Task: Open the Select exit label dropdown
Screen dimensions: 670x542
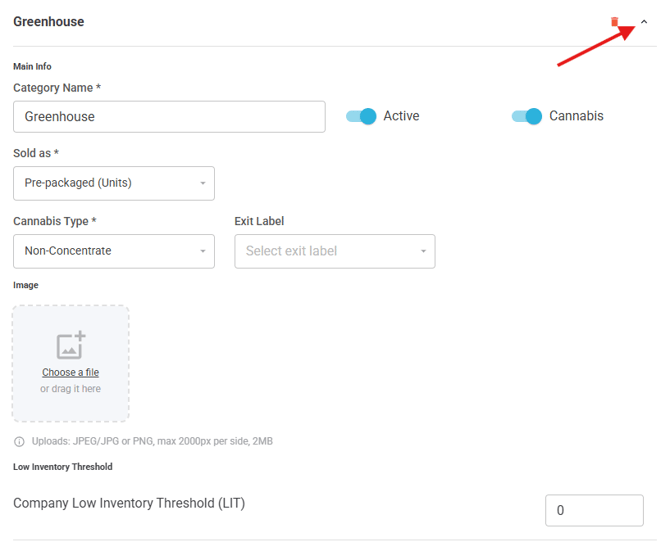Action: (x=334, y=251)
